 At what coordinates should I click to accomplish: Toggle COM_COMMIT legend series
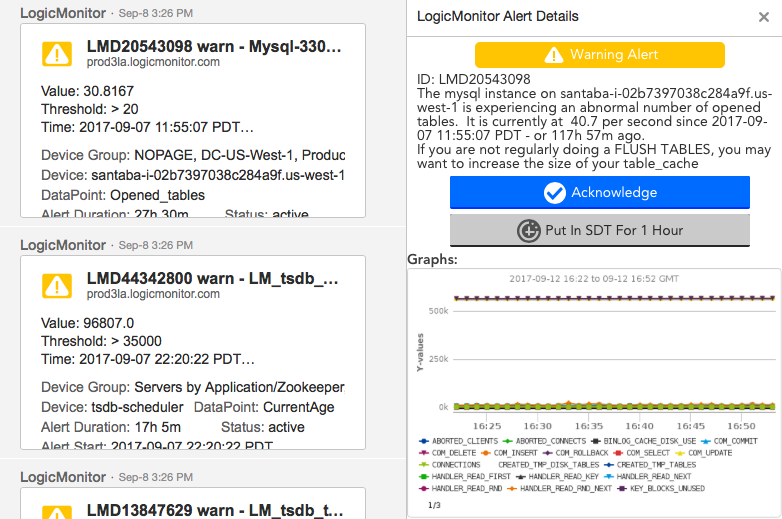point(729,441)
